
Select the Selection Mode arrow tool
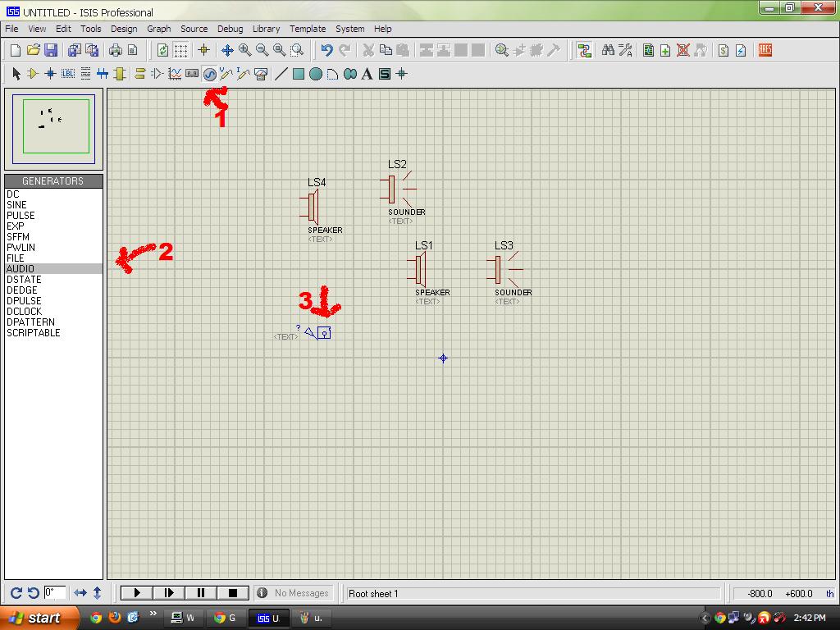coord(16,74)
